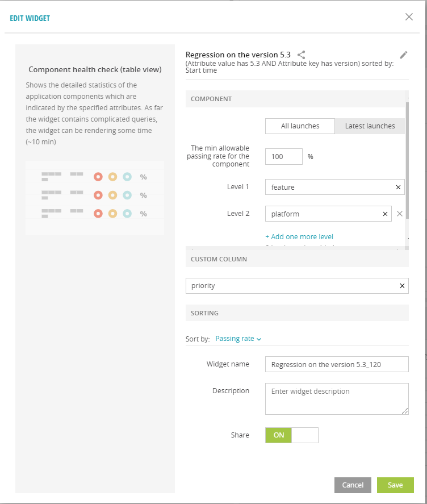
Task: Collapse the SORTING section header
Action: point(296,313)
